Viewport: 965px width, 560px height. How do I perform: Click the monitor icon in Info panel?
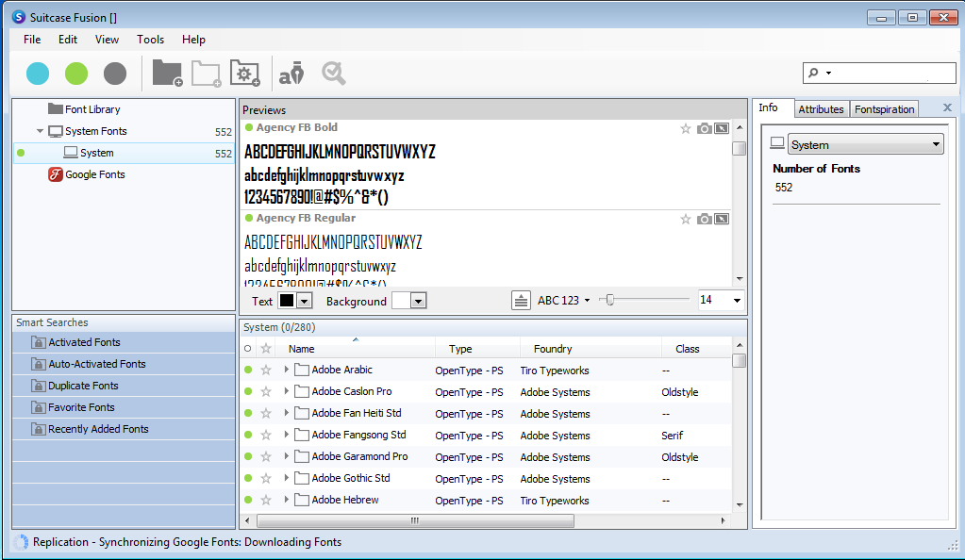[777, 142]
